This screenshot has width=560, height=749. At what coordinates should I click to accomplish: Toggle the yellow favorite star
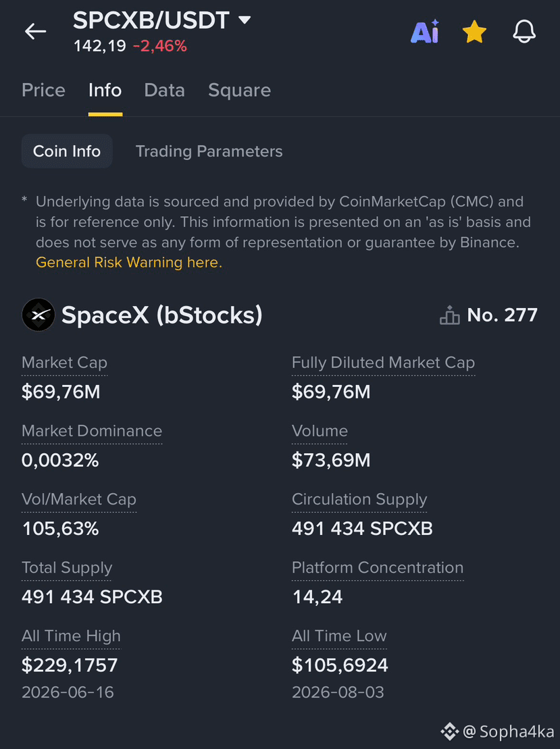474,32
